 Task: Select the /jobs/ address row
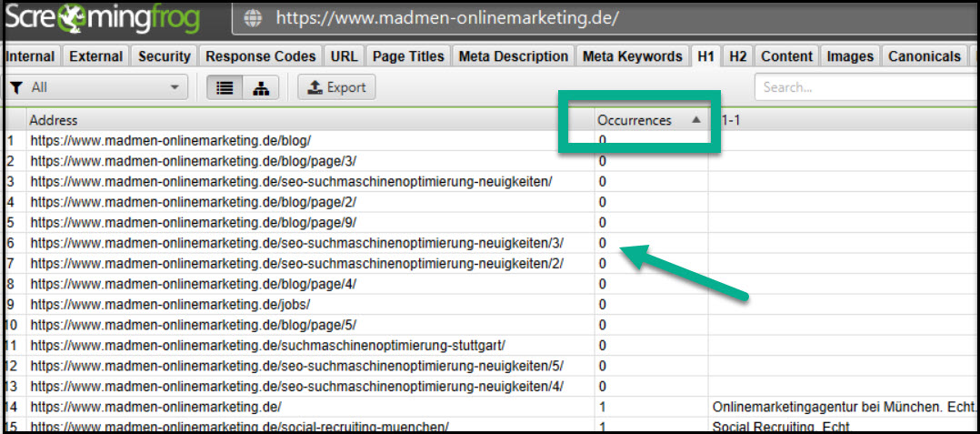click(170, 305)
